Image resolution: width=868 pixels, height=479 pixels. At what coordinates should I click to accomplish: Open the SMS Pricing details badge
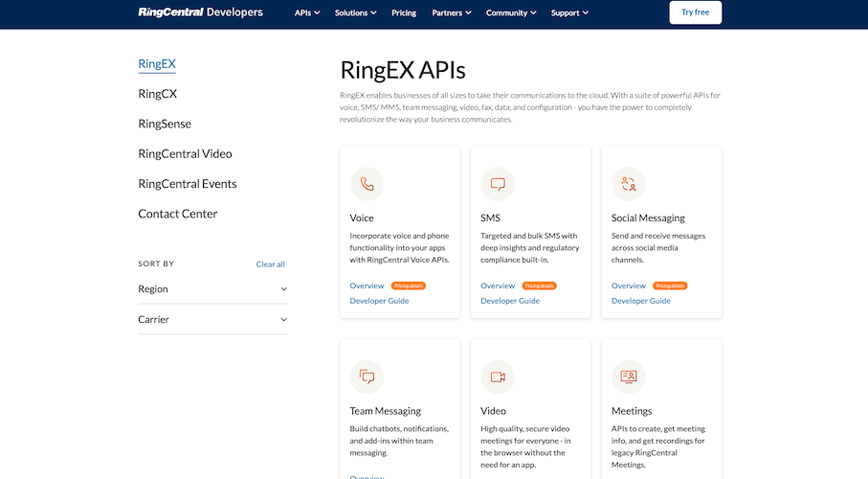tap(539, 285)
